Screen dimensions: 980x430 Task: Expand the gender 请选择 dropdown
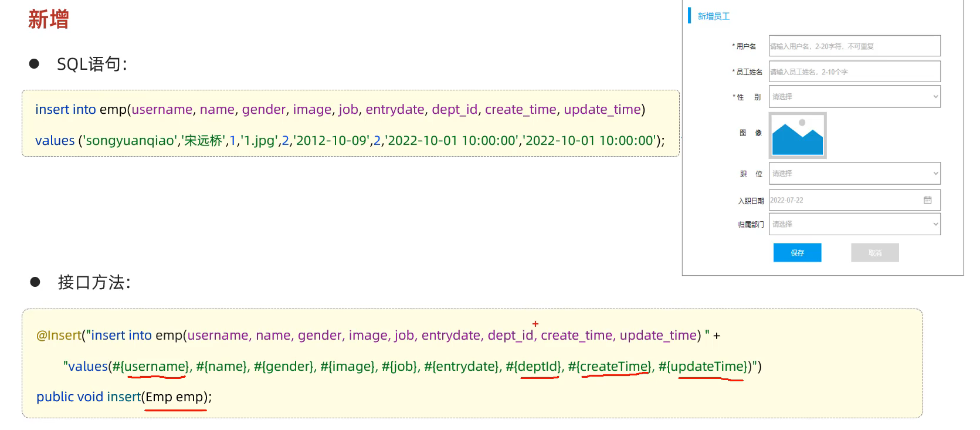(854, 97)
